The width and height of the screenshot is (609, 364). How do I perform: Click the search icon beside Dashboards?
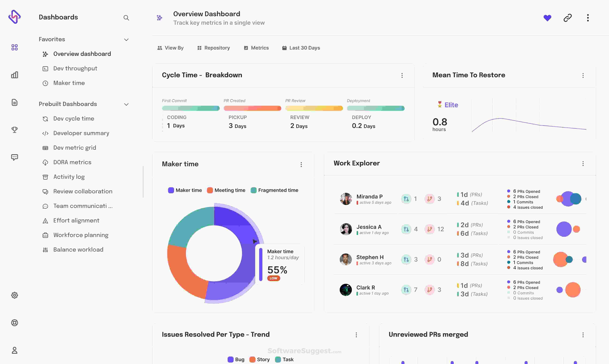(x=126, y=18)
